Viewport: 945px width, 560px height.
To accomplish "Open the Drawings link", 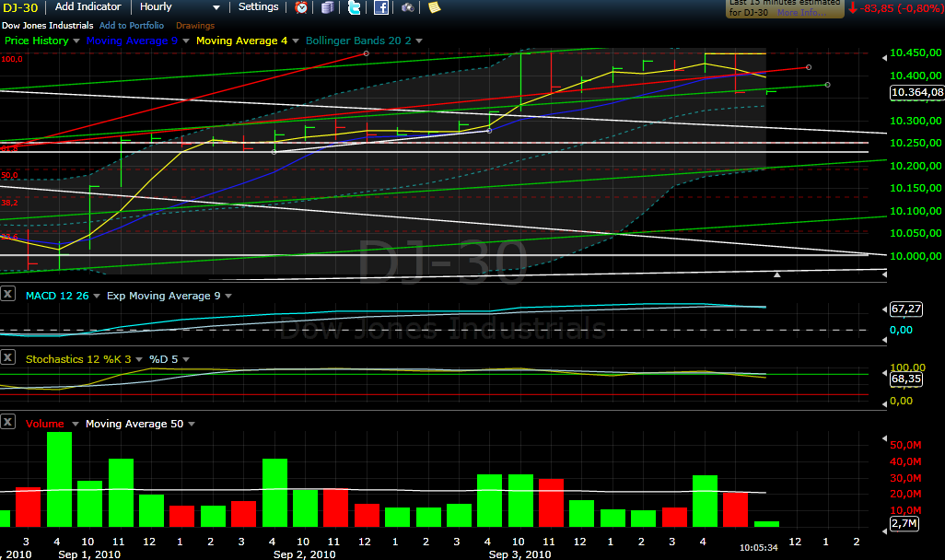I will coord(194,25).
